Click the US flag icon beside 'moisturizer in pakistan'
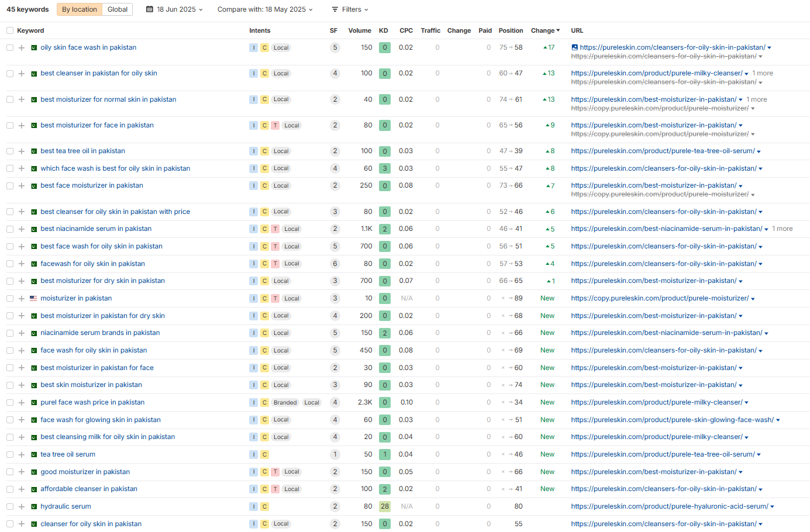 [x=33, y=299]
